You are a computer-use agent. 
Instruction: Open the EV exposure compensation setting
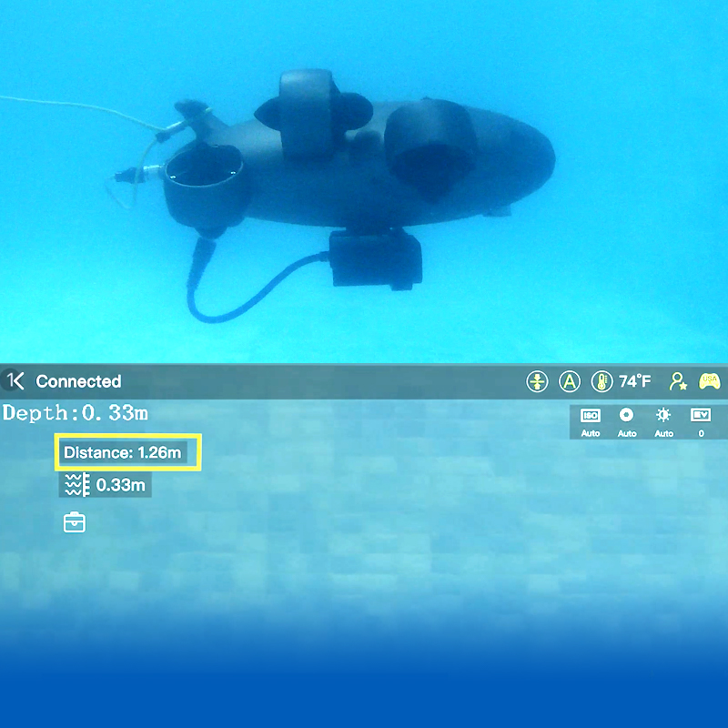701,421
